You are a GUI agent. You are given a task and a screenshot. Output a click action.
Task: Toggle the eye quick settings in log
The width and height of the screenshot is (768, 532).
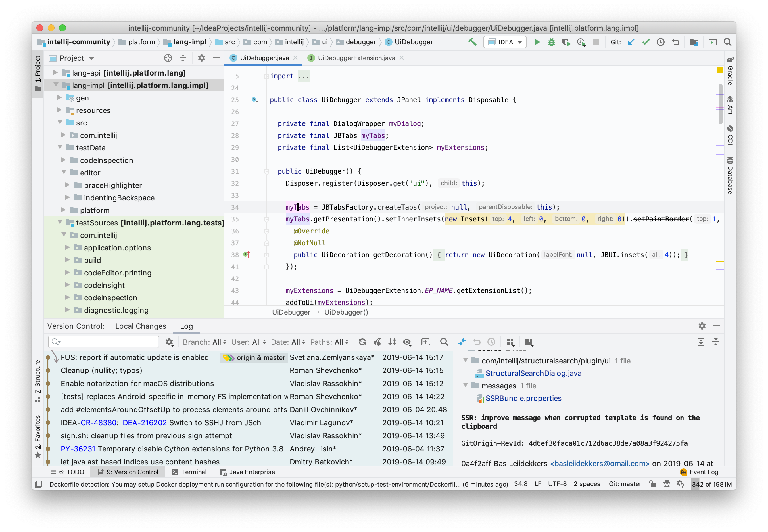[x=407, y=342]
